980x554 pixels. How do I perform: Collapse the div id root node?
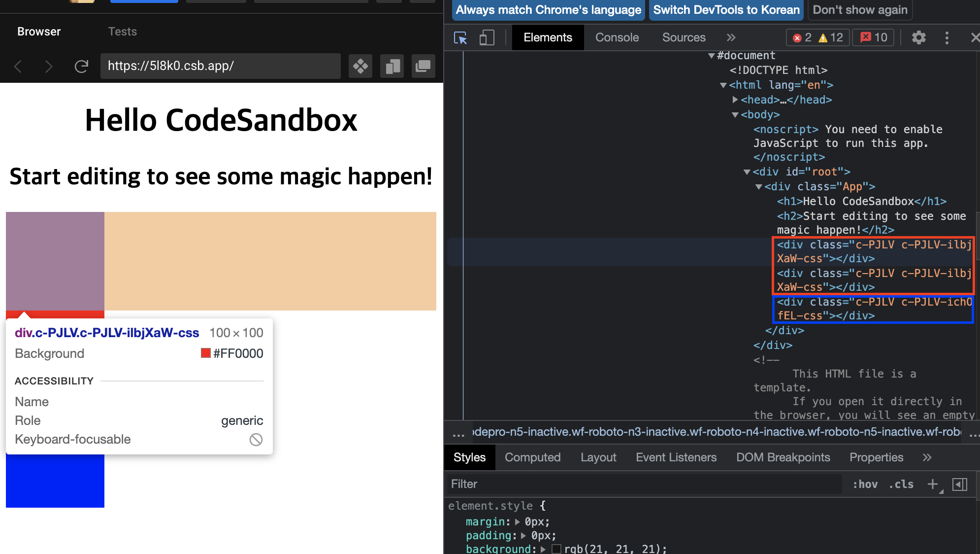click(x=747, y=172)
